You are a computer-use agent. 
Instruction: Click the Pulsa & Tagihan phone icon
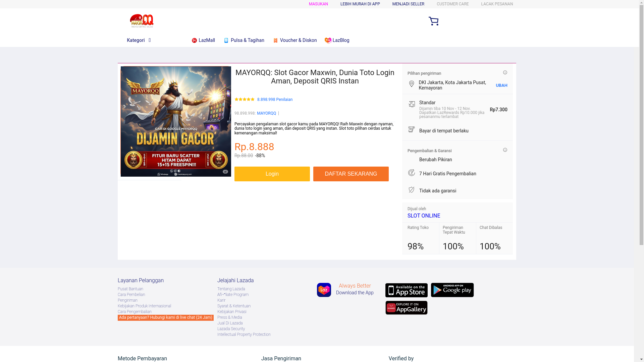tap(226, 41)
